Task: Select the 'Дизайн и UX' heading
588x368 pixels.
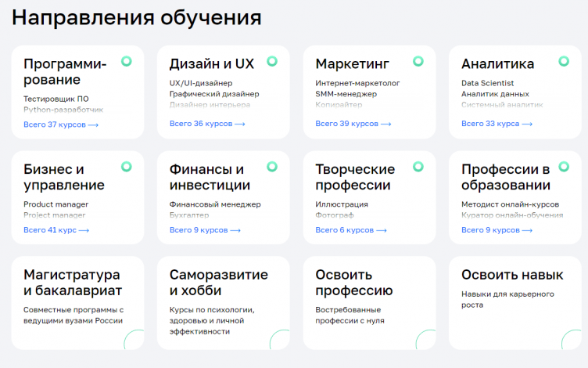Action: coord(211,64)
